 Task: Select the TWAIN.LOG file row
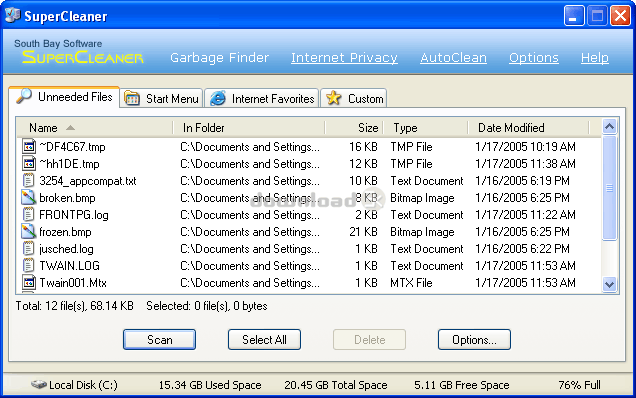click(309, 266)
